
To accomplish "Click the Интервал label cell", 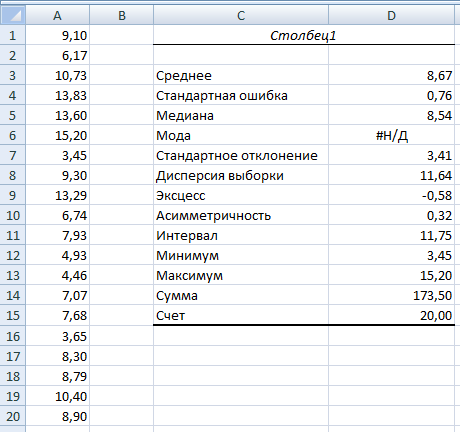I will 241,235.
